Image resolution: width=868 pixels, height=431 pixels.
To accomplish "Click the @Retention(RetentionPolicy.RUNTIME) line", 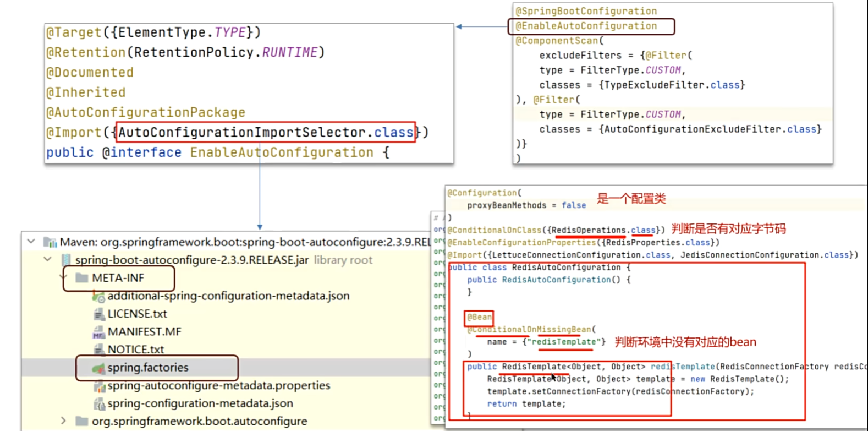I will tap(185, 52).
